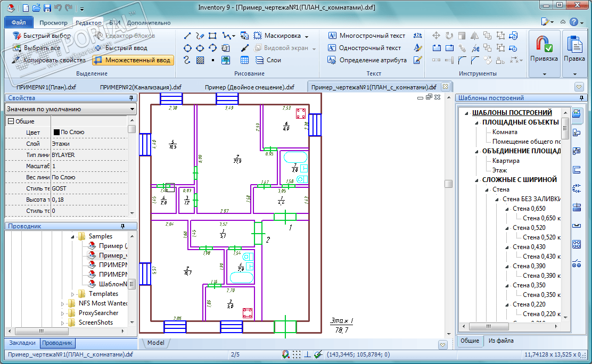Select the Line drawing tool
The height and width of the screenshot is (364, 592).
[x=187, y=36]
